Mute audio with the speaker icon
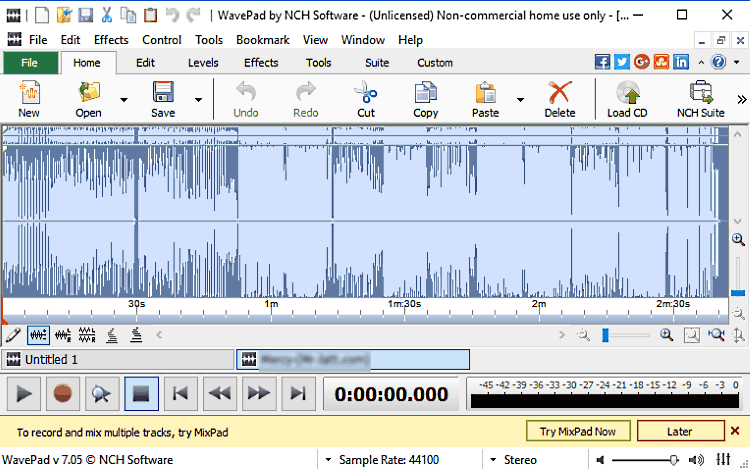 [600, 460]
